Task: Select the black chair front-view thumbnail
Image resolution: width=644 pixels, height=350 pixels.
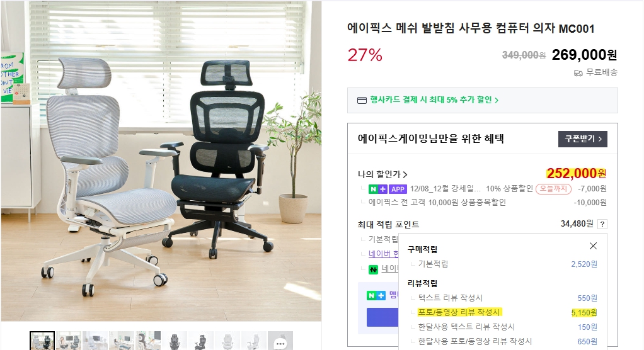Action: click(x=174, y=341)
